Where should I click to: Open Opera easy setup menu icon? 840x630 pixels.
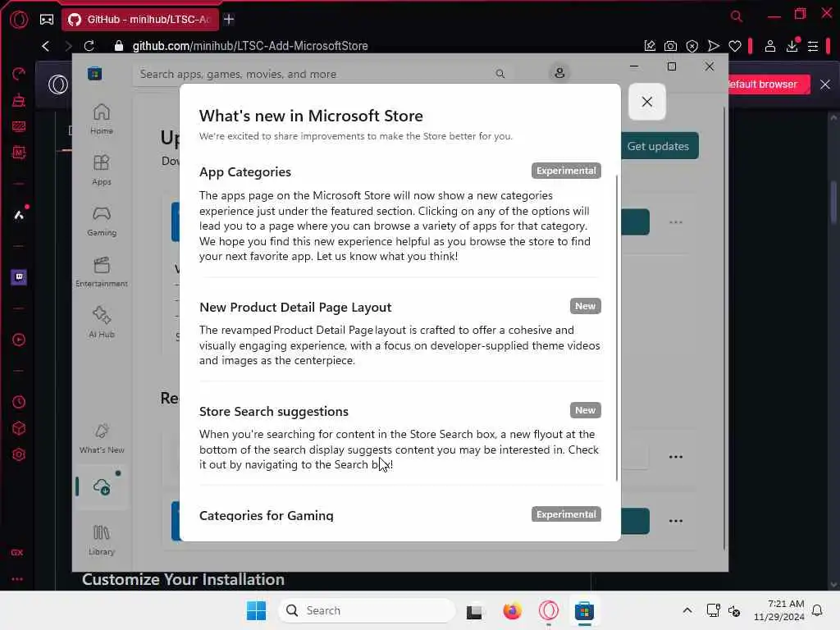(813, 46)
